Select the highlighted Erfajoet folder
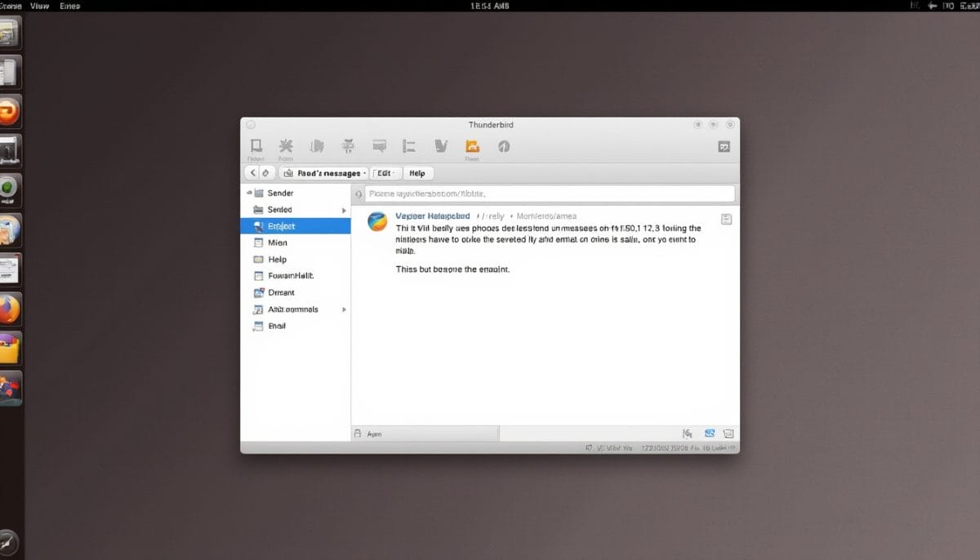Image resolution: width=980 pixels, height=560 pixels. coord(296,226)
